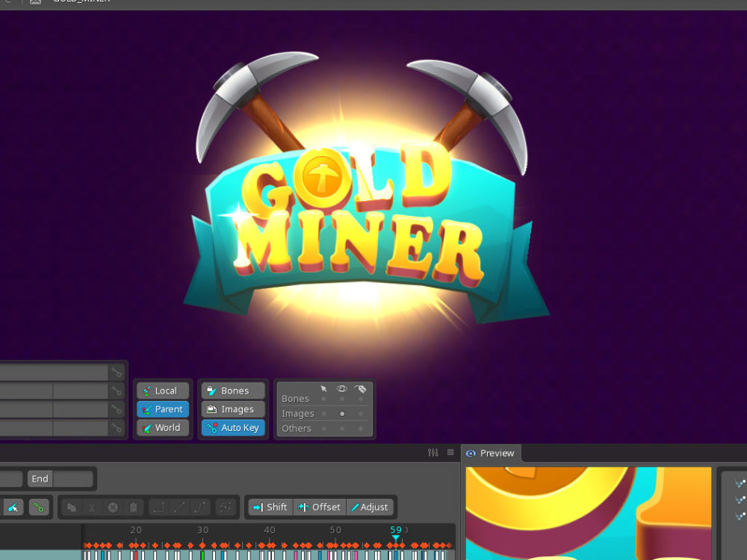The image size is (747, 560).
Task: Click the Copy keys icon
Action: (x=72, y=508)
